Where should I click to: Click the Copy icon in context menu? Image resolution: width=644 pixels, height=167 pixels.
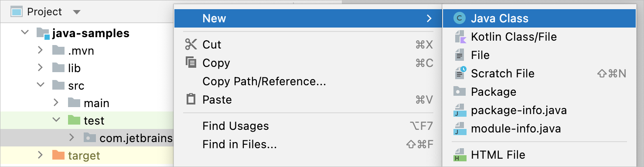pyautogui.click(x=191, y=63)
